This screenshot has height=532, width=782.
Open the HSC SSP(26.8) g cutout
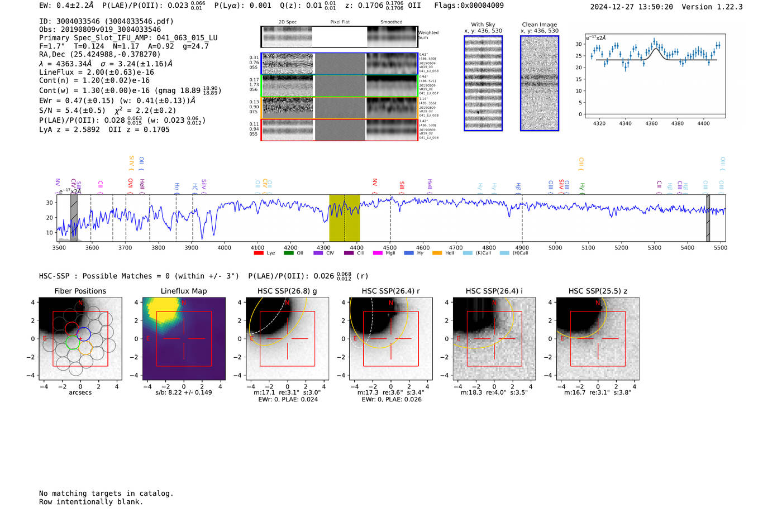pos(288,339)
